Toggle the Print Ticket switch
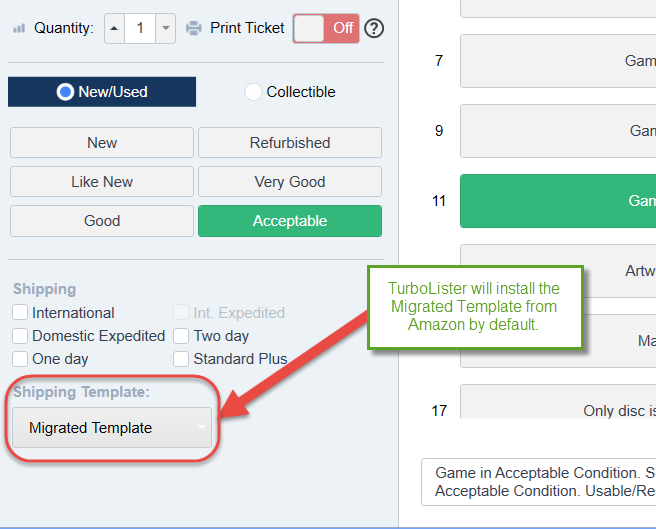Screen dimensions: 656x529 tap(326, 28)
